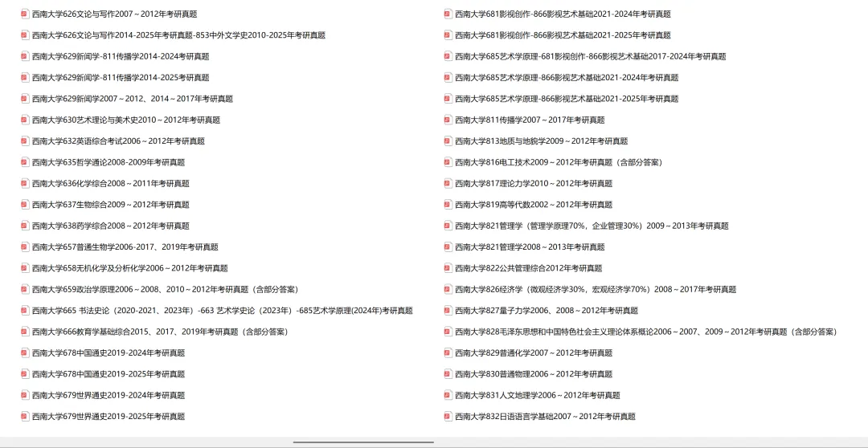
Task: Click PDF icon beside 西南大学832日语语言学基础2007～2012年考研真题
Action: coord(448,417)
